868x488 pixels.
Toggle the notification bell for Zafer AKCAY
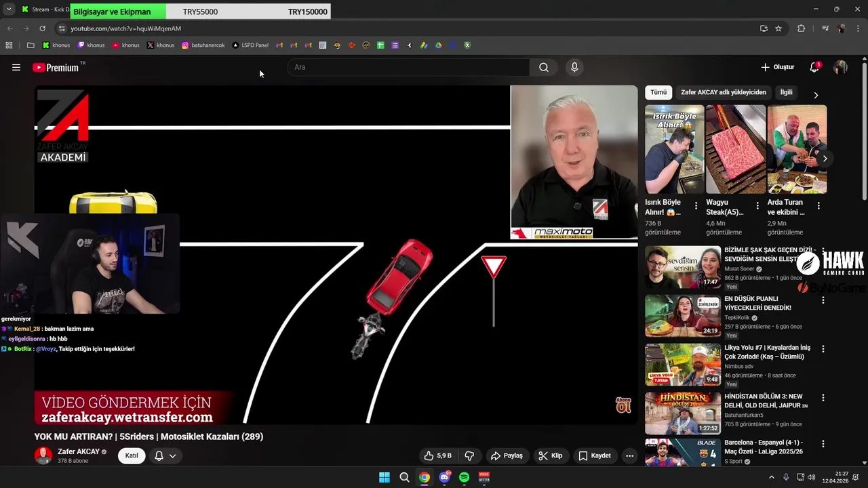pos(165,455)
